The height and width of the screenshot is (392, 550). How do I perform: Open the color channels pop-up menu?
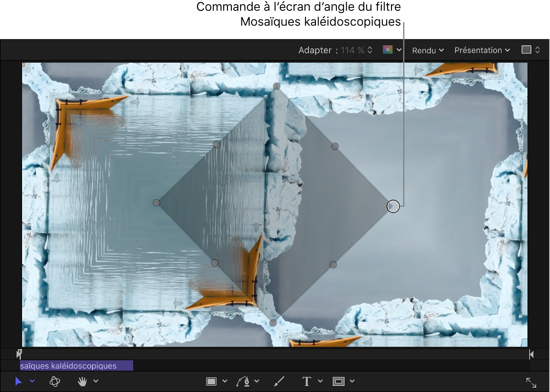click(x=392, y=50)
